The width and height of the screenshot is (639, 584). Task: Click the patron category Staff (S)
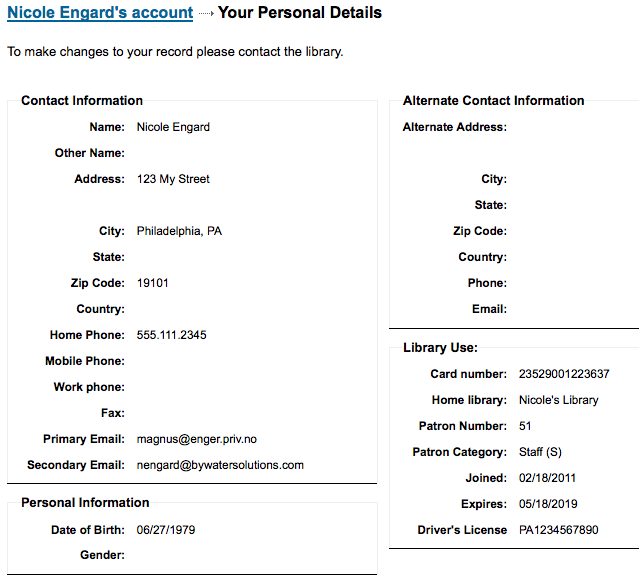(540, 452)
